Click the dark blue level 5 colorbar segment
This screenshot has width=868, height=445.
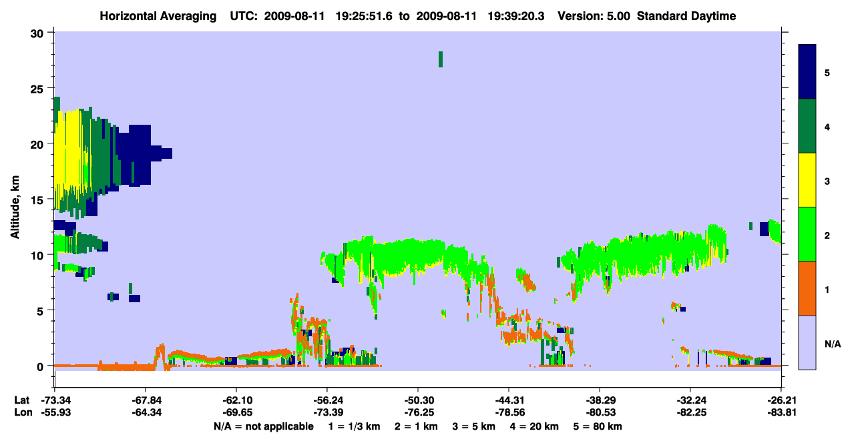[x=807, y=71]
